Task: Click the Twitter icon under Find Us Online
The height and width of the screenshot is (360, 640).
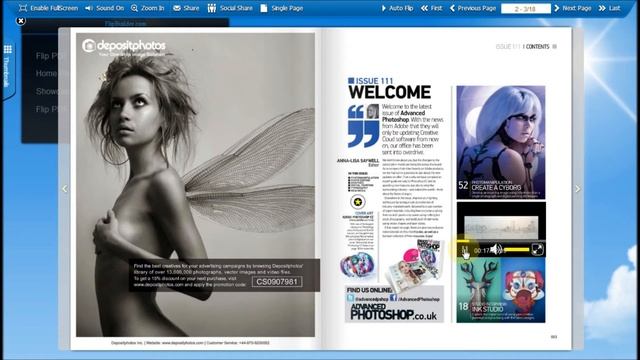Action: (351, 298)
